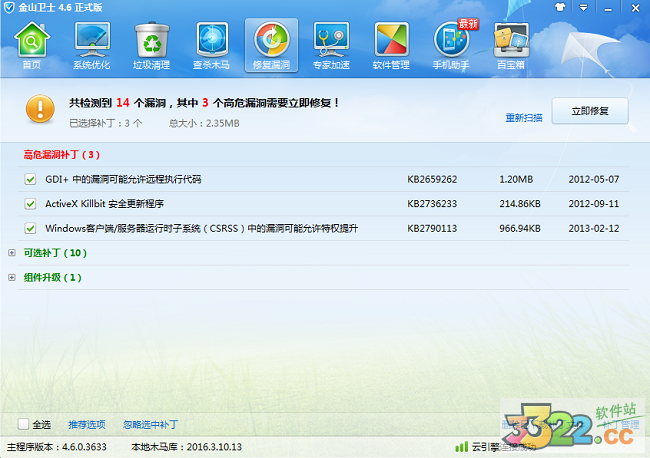Open the 查杀木马 trojan scan icon
This screenshot has height=458, width=650.
click(x=211, y=46)
